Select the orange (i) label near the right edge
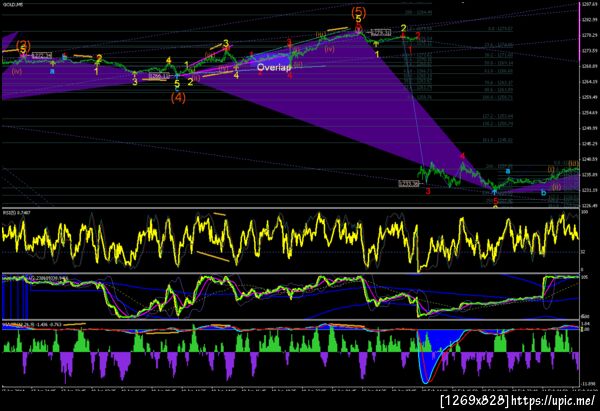 pos(551,168)
